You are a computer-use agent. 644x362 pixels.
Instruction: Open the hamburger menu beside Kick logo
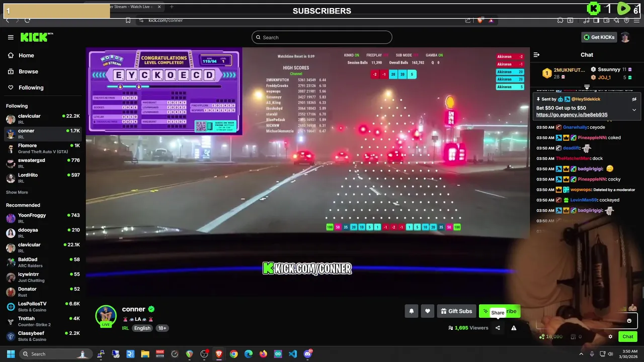click(11, 37)
